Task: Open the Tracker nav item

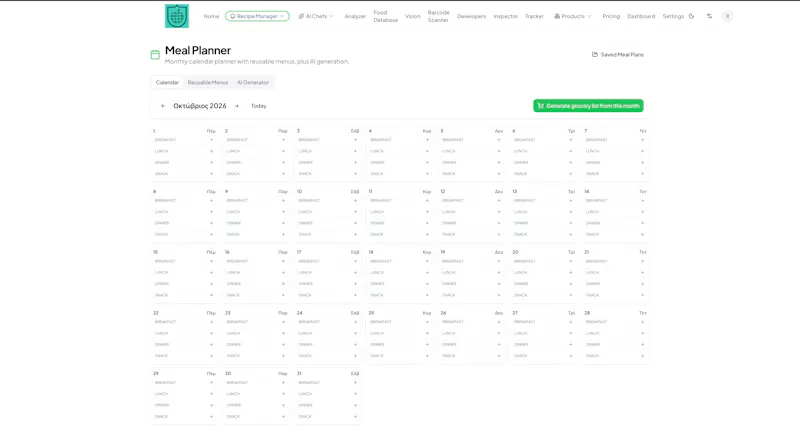Action: 534,16
